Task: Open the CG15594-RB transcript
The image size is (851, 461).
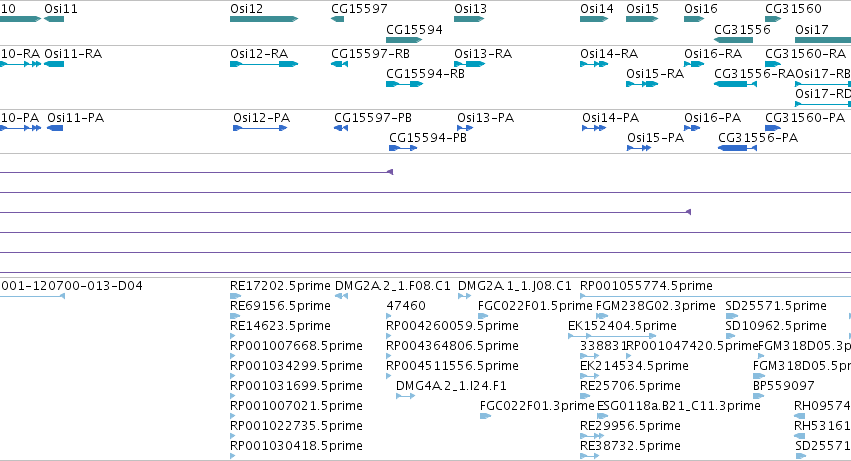Action: click(404, 84)
